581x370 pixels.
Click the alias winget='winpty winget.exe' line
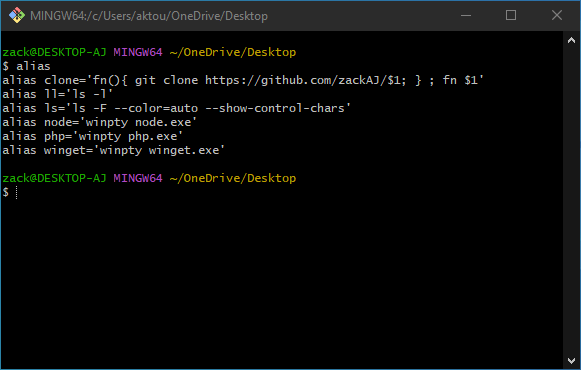tap(113, 150)
